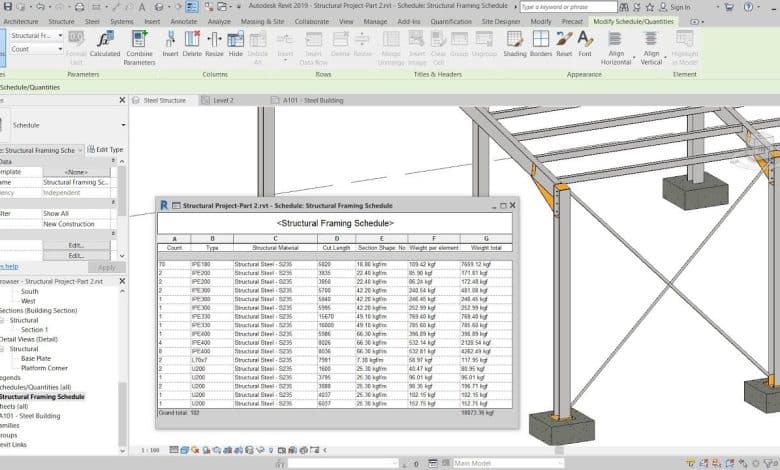
Task: Click Insert Image icon
Action: pos(416,39)
